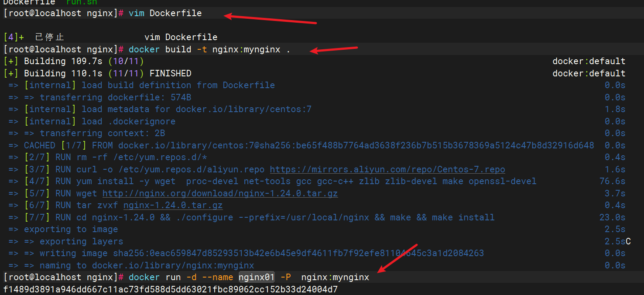Click the 'Building 109.7s (10/11)' line
Image resolution: width=644 pixels, height=295 pixels.
click(x=73, y=61)
